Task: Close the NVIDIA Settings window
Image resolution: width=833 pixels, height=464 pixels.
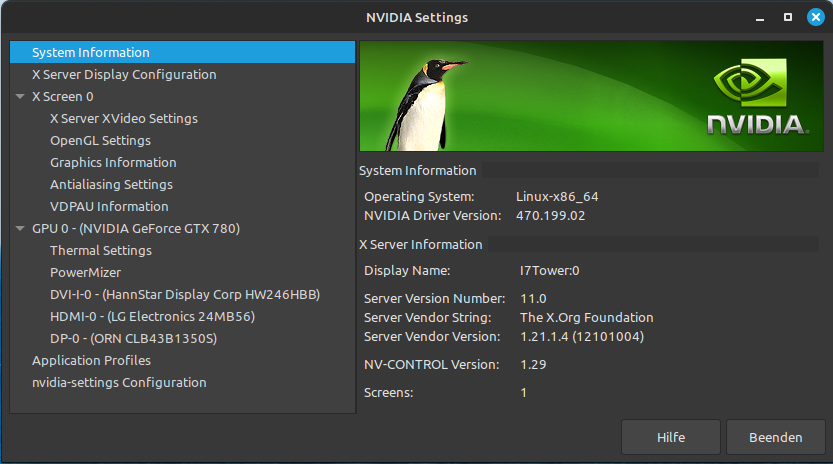Action: (x=815, y=18)
